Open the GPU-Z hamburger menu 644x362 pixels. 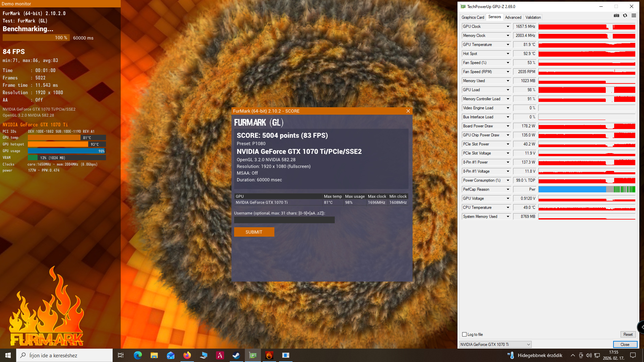coord(634,15)
